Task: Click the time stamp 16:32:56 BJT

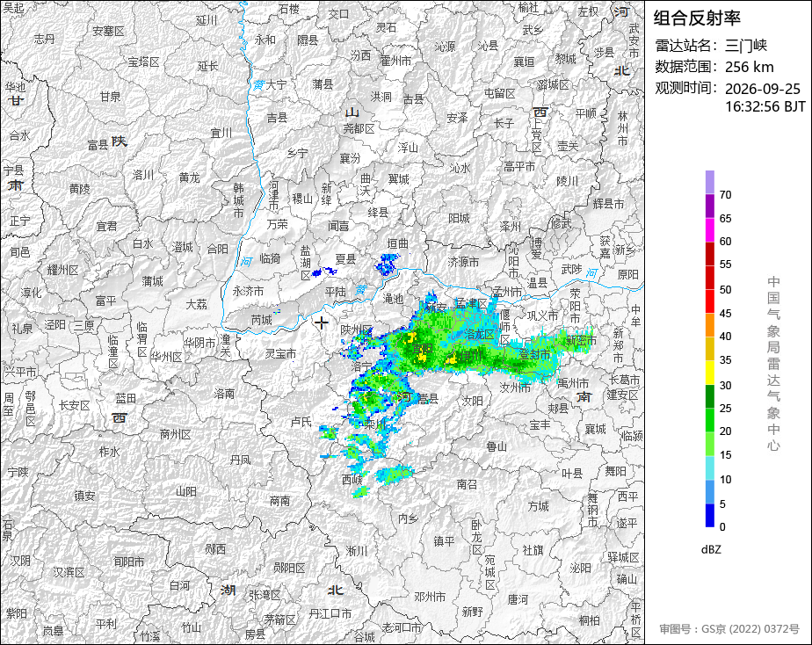Action: [x=765, y=106]
